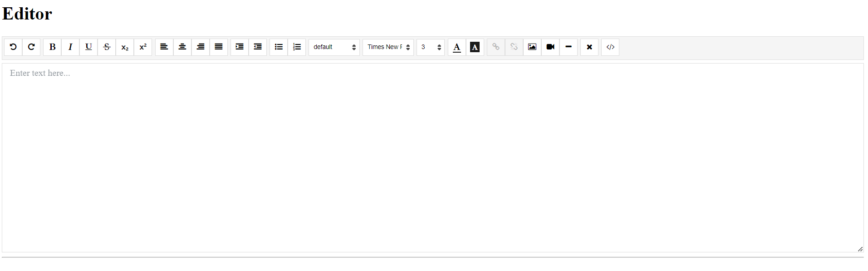Open the 'default' heading style dropdown
Image resolution: width=868 pixels, height=271 pixels.
(334, 47)
